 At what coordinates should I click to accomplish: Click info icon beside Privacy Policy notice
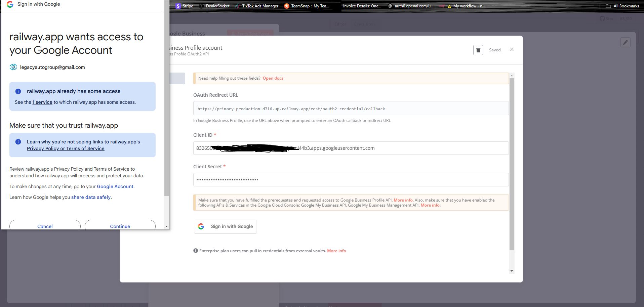tap(18, 142)
